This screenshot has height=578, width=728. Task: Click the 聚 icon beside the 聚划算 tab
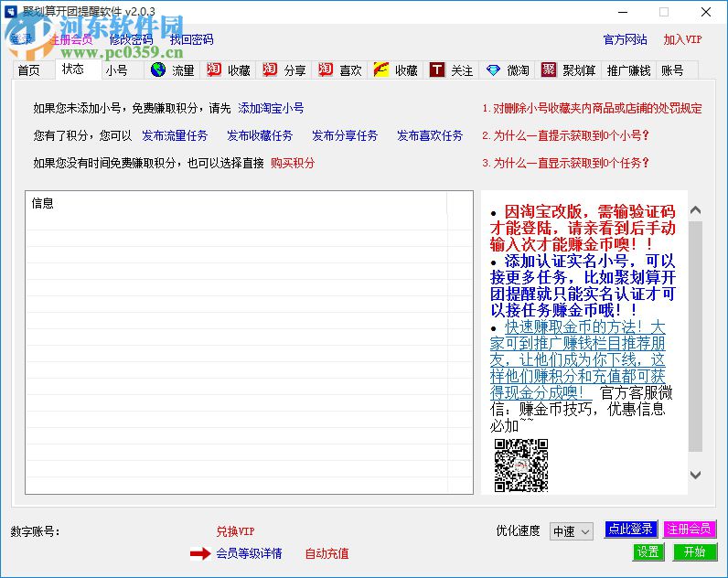(x=549, y=70)
